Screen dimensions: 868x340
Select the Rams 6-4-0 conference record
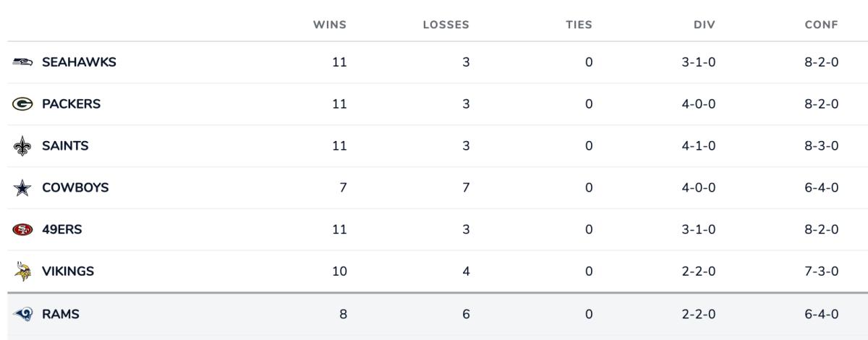[822, 314]
